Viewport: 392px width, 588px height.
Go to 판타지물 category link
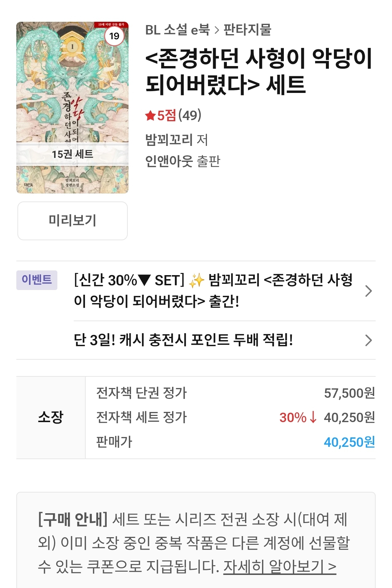[248, 30]
